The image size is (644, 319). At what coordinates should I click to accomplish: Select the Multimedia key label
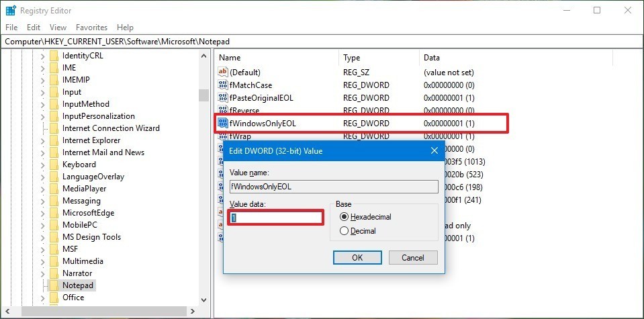[x=83, y=261]
